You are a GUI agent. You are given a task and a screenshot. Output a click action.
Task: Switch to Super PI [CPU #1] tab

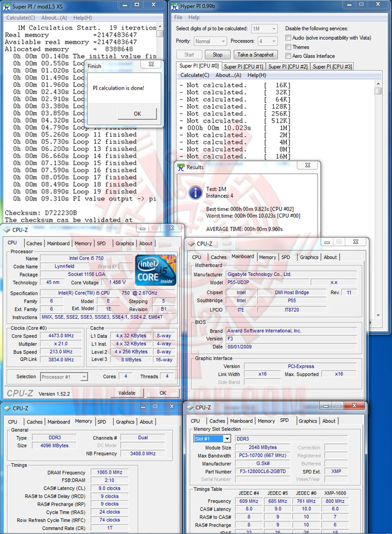coord(243,66)
